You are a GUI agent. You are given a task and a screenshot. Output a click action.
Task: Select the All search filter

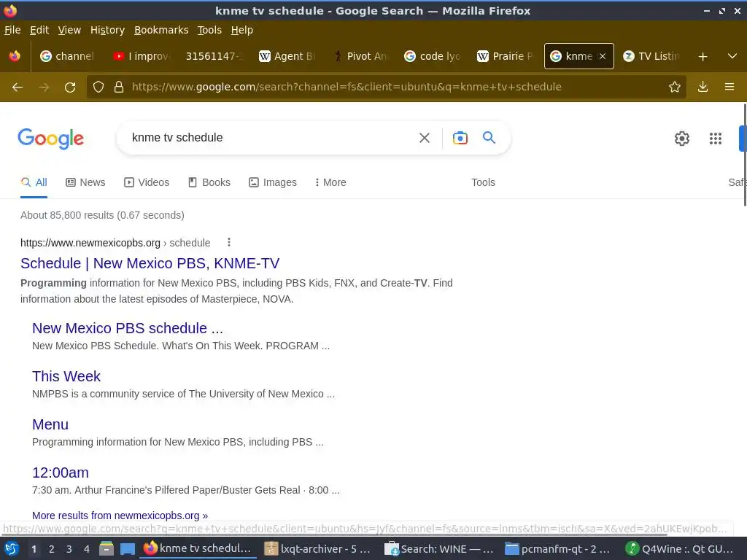point(34,182)
